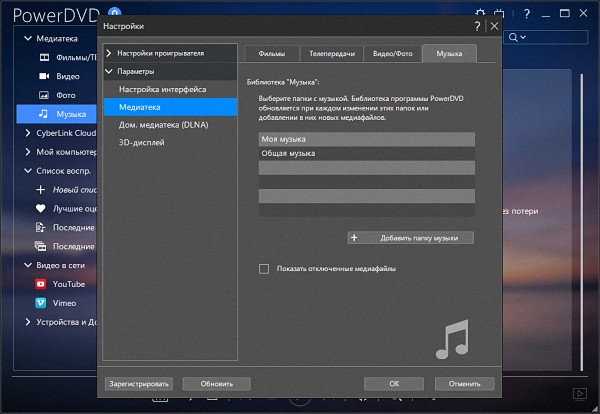Click the Видео camera icon in sidebar

coord(43,76)
